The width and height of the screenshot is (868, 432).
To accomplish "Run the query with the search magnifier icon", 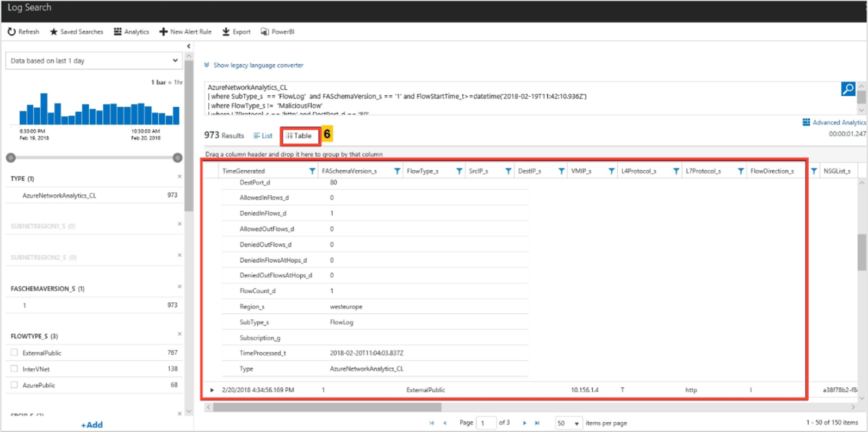I will (x=848, y=89).
